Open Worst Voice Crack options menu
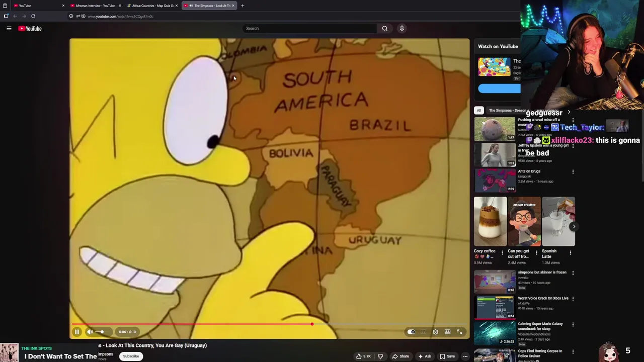The image size is (644, 362). tap(573, 299)
